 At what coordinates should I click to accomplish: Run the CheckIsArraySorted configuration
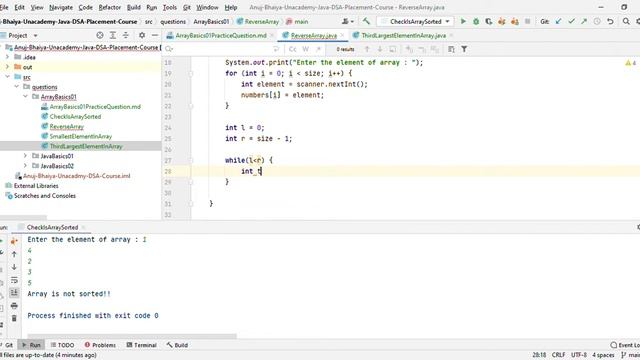tap(463, 21)
